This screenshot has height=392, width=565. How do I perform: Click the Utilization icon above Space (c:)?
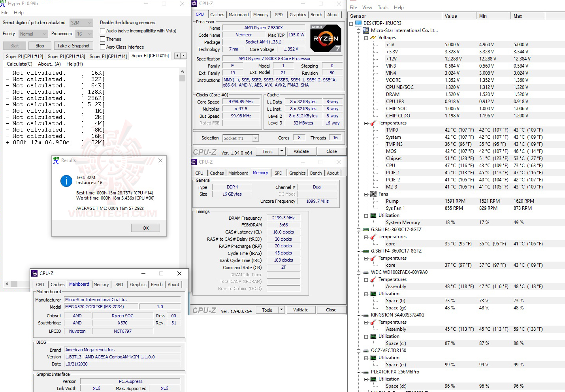pyautogui.click(x=373, y=336)
